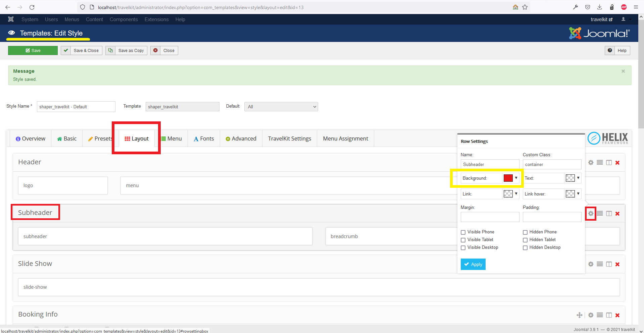This screenshot has width=644, height=333.
Task: Click the red Background color swatch
Action: coord(508,178)
